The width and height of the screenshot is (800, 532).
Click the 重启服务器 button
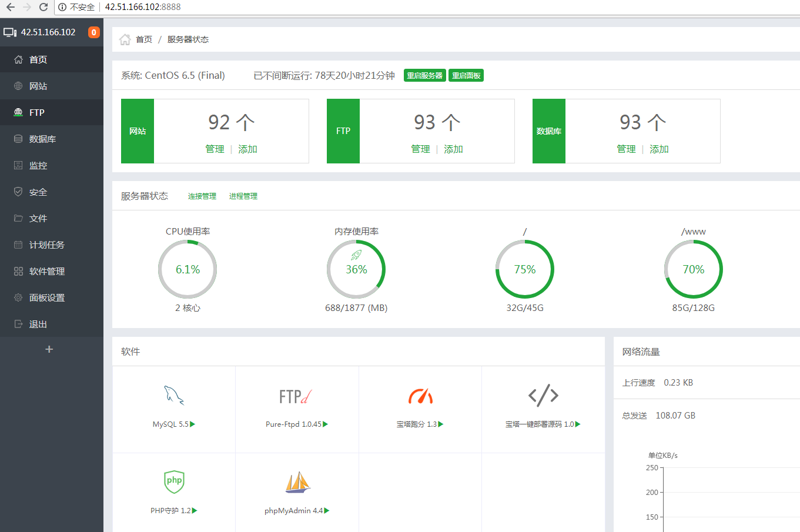425,75
